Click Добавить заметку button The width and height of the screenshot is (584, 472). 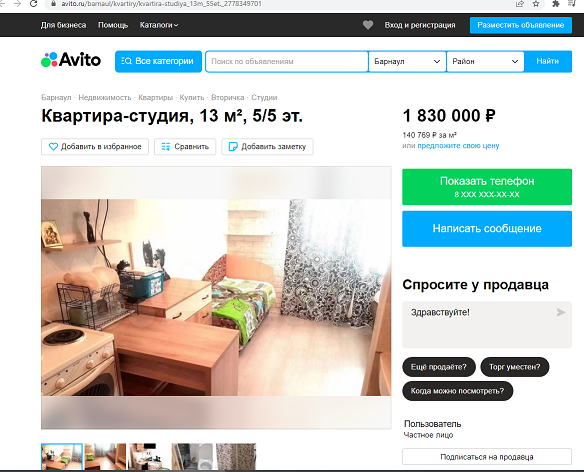point(267,146)
